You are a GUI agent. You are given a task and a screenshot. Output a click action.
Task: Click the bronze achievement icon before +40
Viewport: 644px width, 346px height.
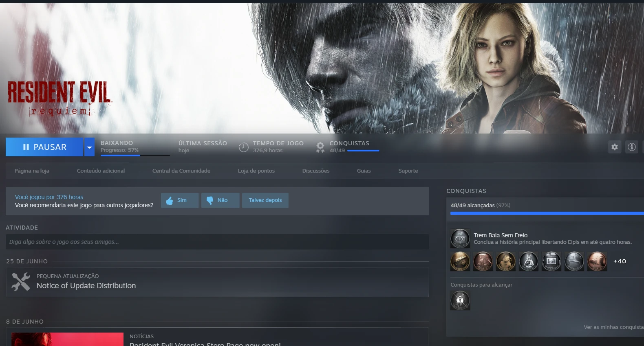[597, 261]
